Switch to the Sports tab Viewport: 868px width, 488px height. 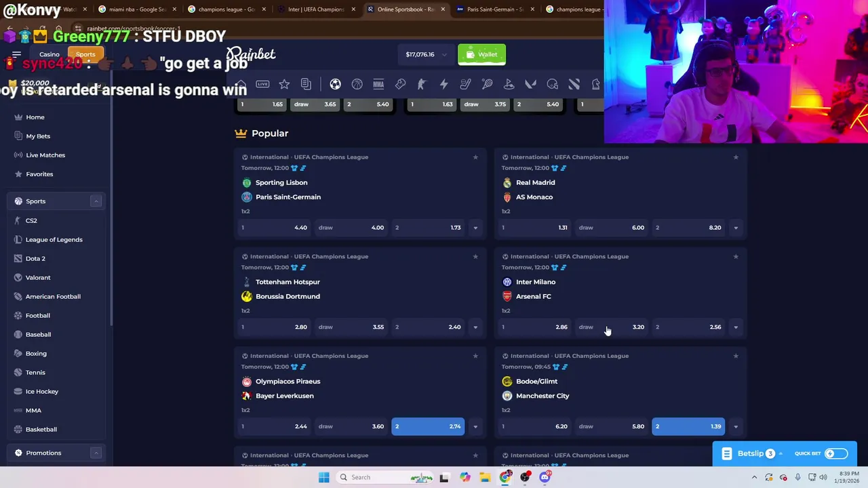point(85,54)
